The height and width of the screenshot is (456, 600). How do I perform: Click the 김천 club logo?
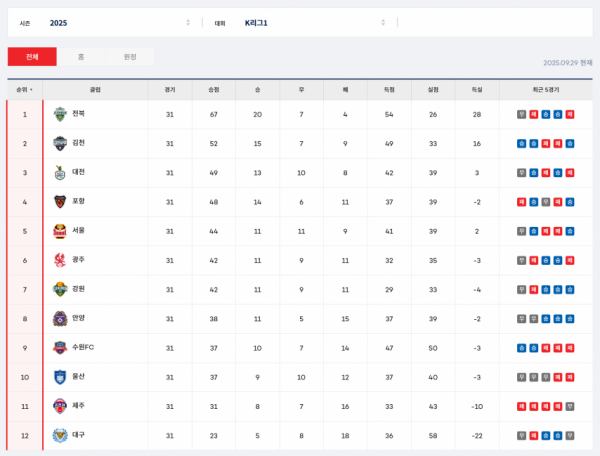pos(60,143)
